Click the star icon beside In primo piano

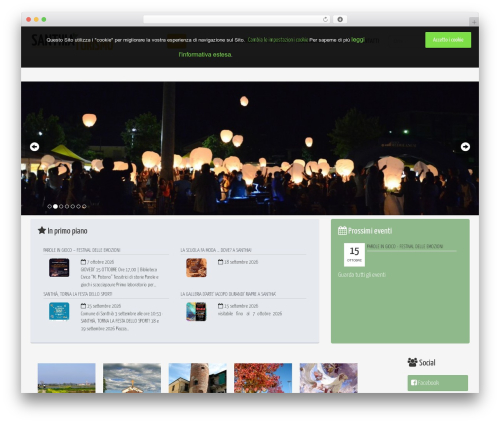pyautogui.click(x=42, y=230)
